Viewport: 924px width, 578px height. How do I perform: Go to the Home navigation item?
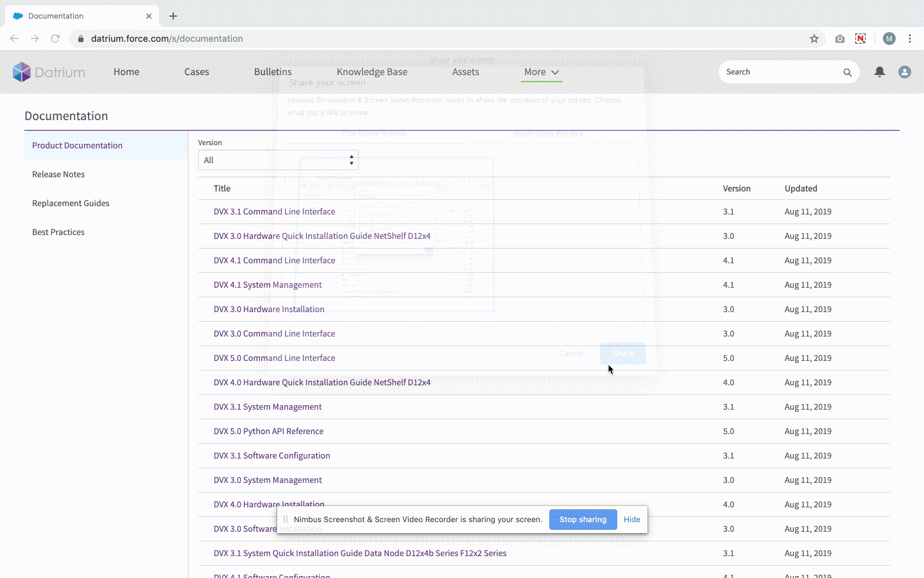point(126,72)
